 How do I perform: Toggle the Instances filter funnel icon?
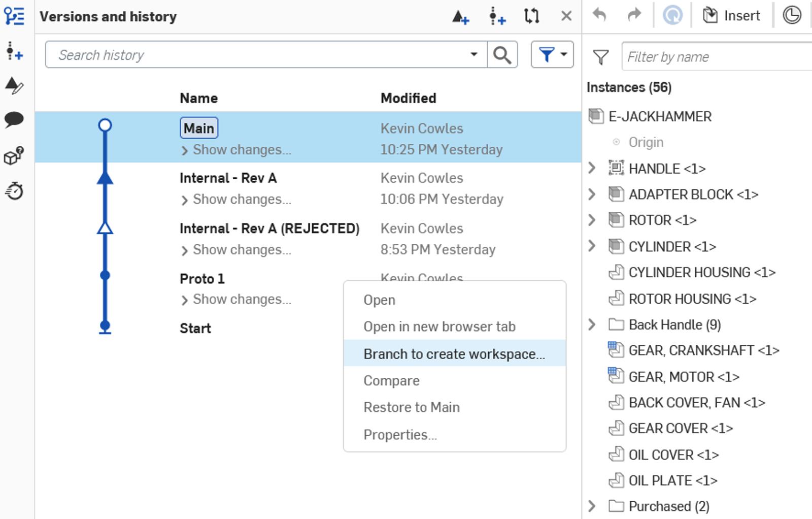tap(601, 57)
